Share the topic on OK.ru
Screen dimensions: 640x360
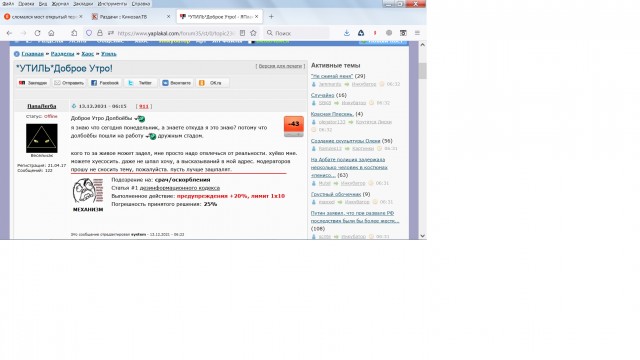pos(212,83)
